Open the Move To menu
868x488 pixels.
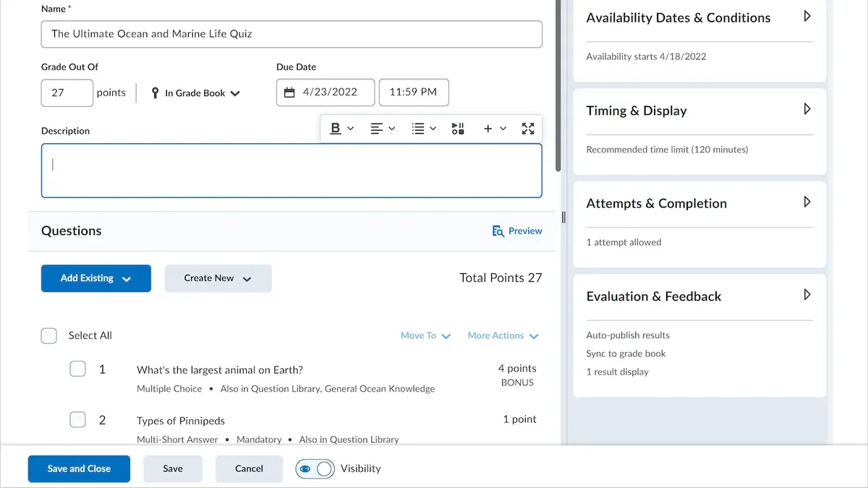(425, 335)
